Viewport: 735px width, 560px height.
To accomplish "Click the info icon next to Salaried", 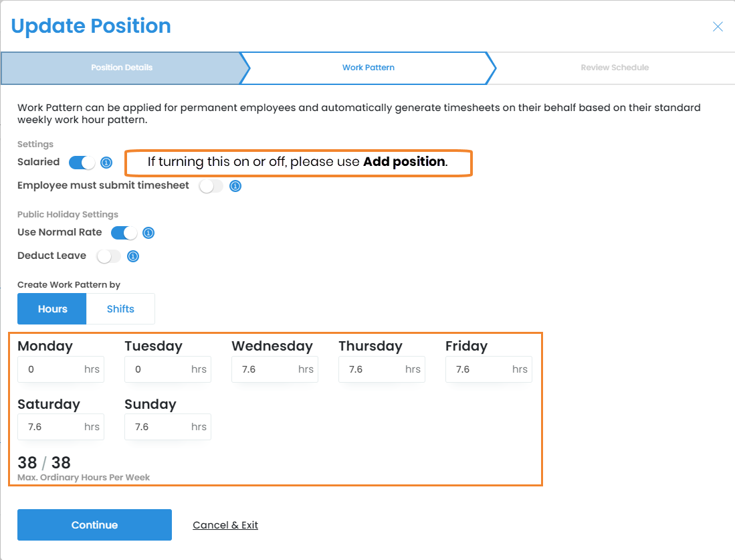I will [106, 163].
